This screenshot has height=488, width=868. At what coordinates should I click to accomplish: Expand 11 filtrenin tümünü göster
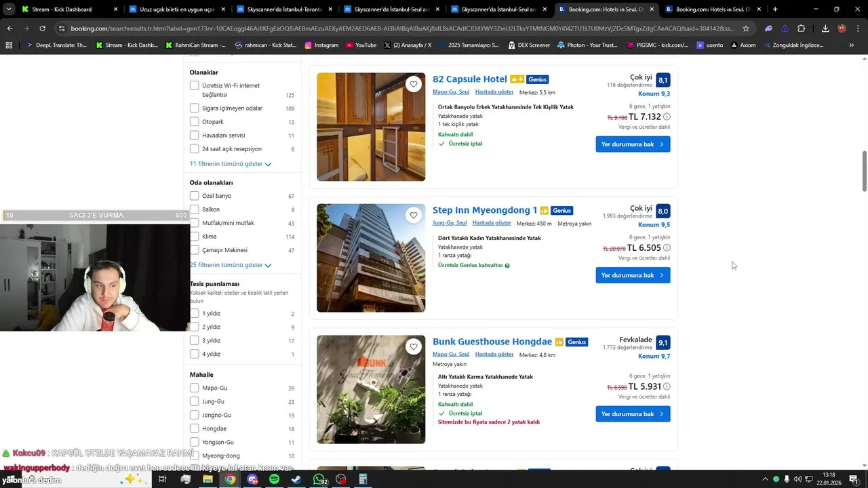coord(231,164)
